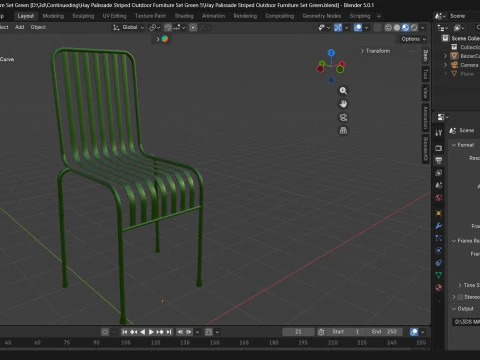This screenshot has height=360, width=480.
Task: Switch to wireframe viewport shading
Action: (388, 27)
